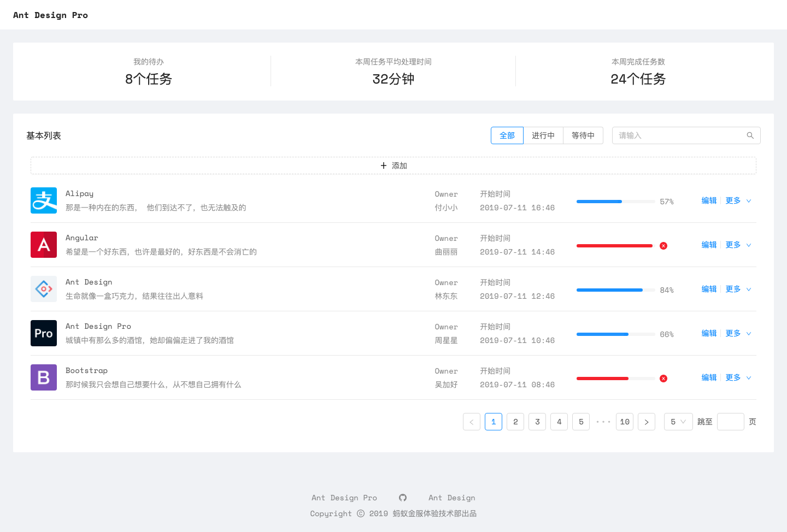Expand 更多 menu for Ant Design row

click(738, 289)
